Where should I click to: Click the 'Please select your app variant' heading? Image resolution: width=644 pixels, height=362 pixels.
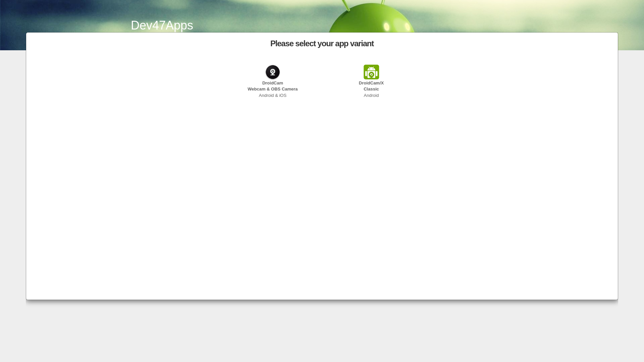point(322,44)
